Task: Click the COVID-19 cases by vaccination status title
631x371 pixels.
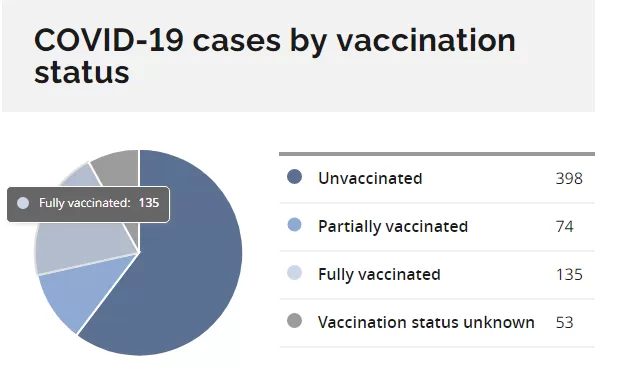Action: tap(274, 56)
